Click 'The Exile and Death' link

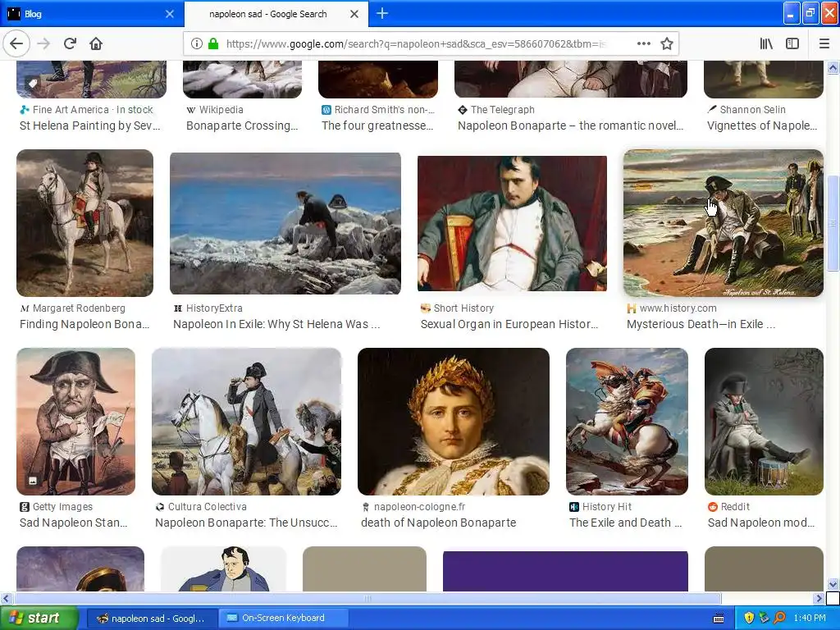[625, 523]
